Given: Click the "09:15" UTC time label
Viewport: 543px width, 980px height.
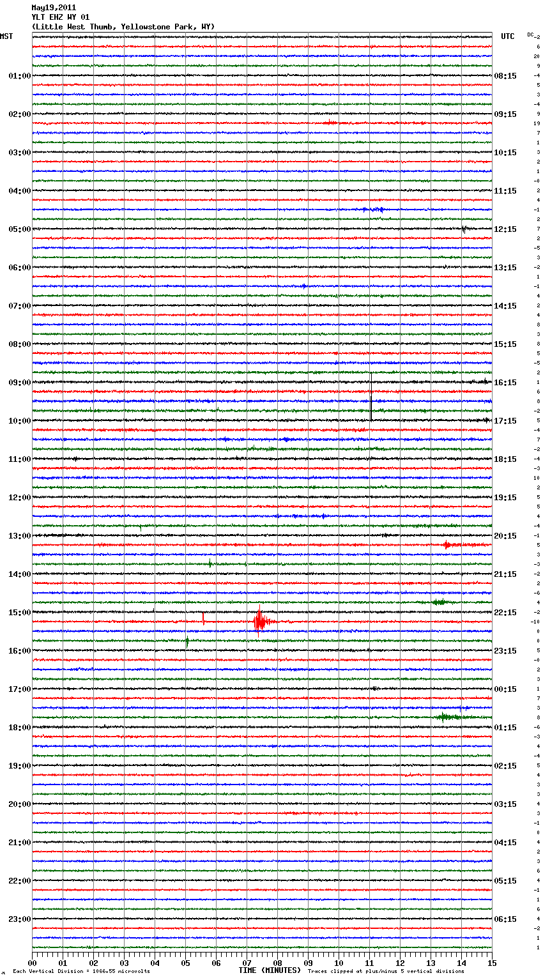Looking at the screenshot, I should coord(505,114).
